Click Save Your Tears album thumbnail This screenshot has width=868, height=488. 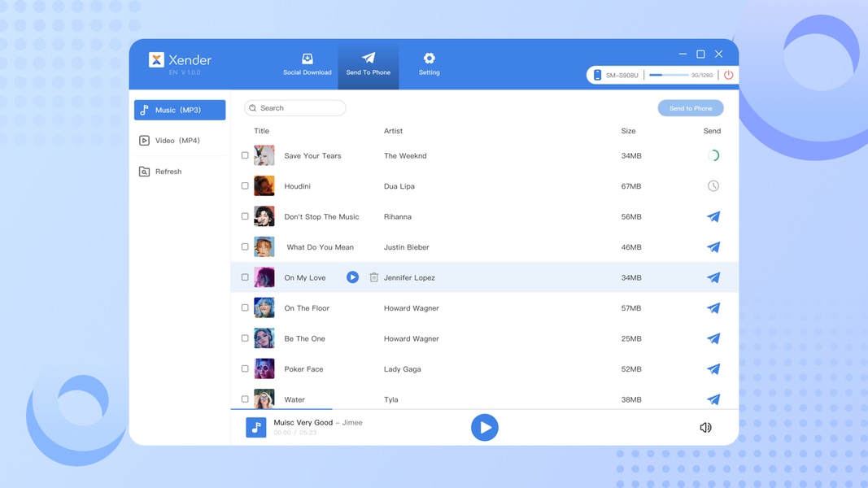click(264, 155)
